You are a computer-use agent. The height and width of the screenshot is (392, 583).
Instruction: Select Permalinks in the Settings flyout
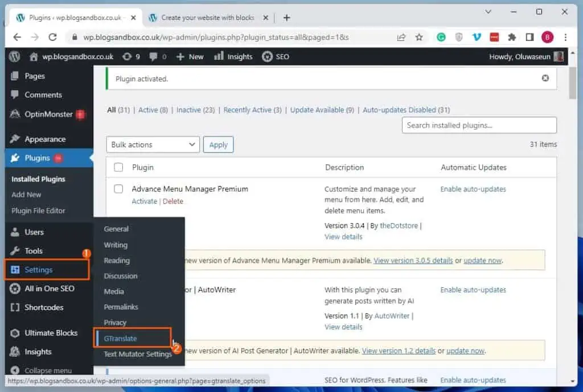point(121,307)
